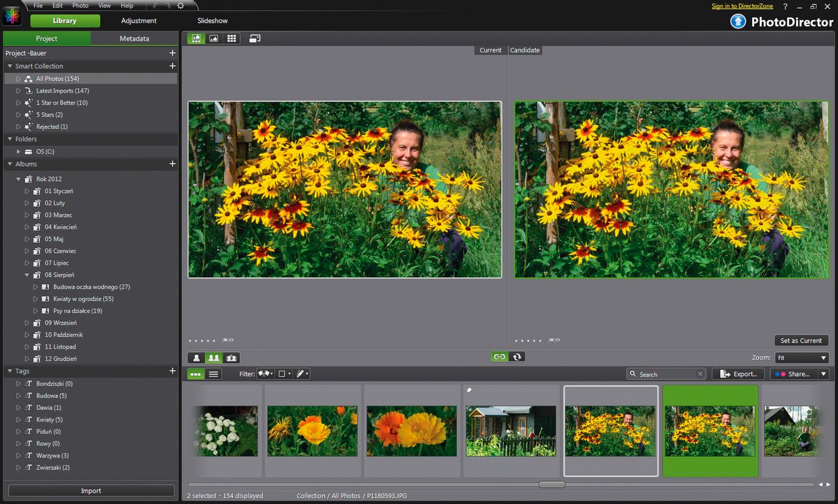Click the undo arrow in top toolbar
Image resolution: width=838 pixels, height=504 pixels.
[155, 5]
